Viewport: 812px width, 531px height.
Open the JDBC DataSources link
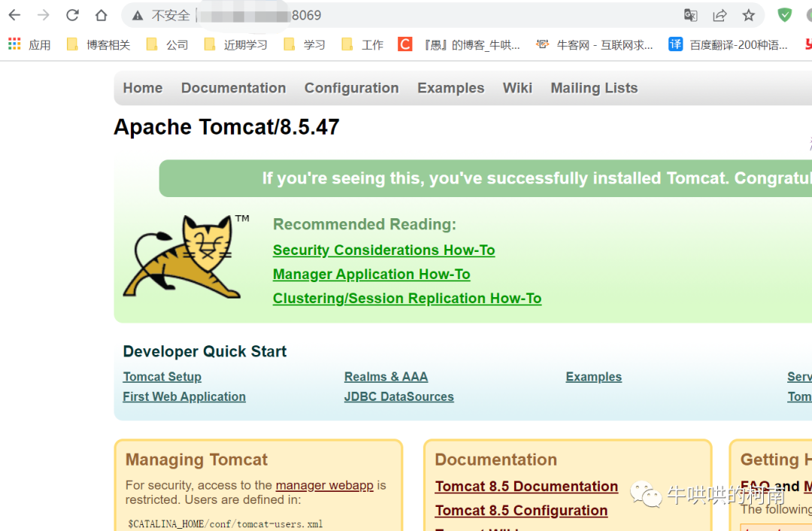coord(398,396)
